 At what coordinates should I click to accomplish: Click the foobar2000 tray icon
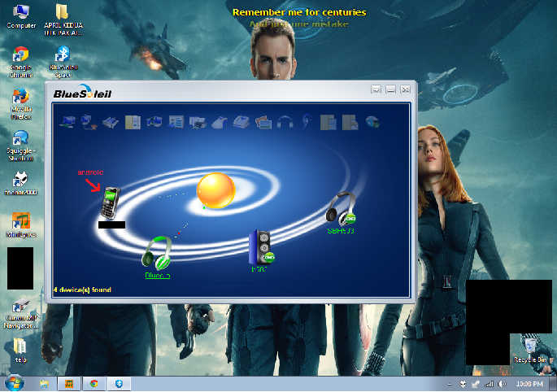point(463,384)
